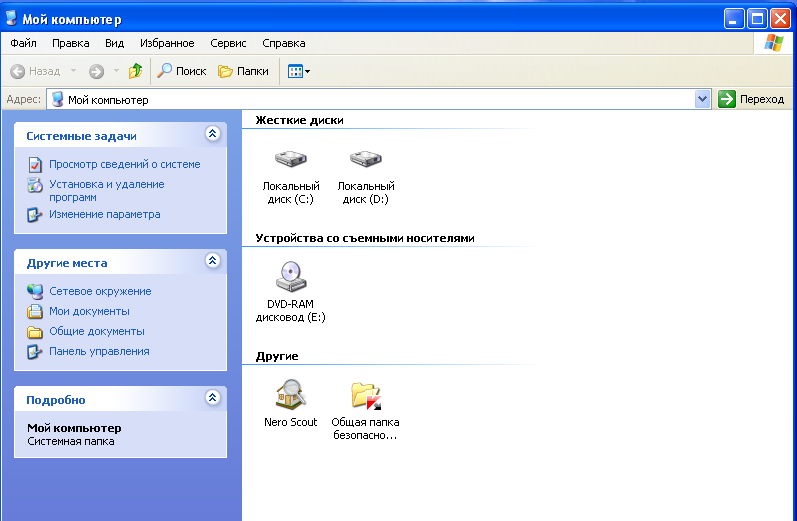Open the Правка menu
This screenshot has width=797, height=521.
coord(71,43)
